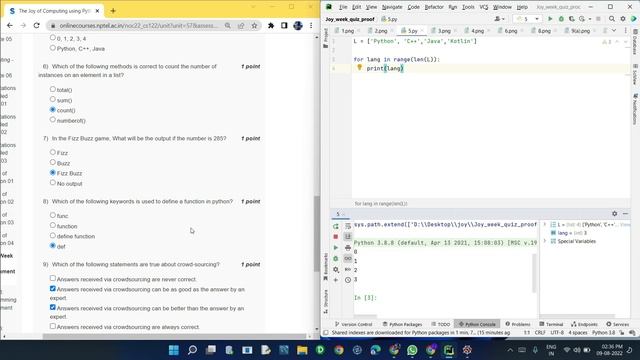
Task: Choose Fizz for question 7
Action: click(53, 152)
